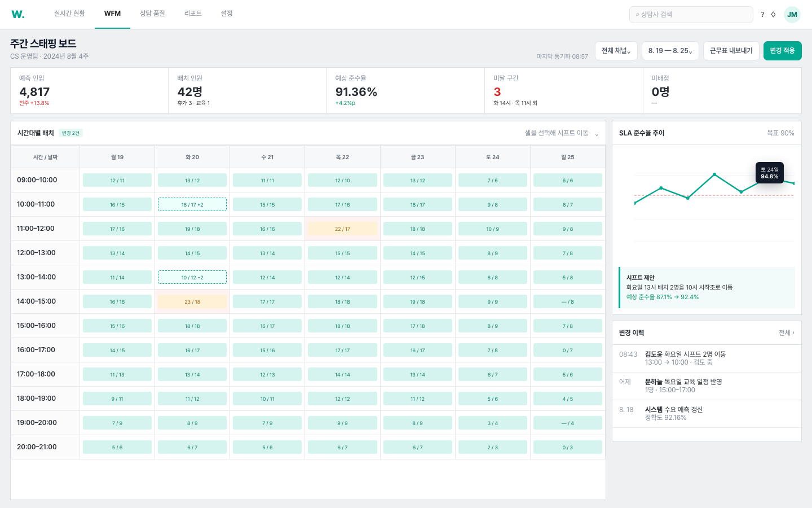Image resolution: width=812 pixels, height=508 pixels.
Task: Select the 미배정 0명 card
Action: point(722,91)
